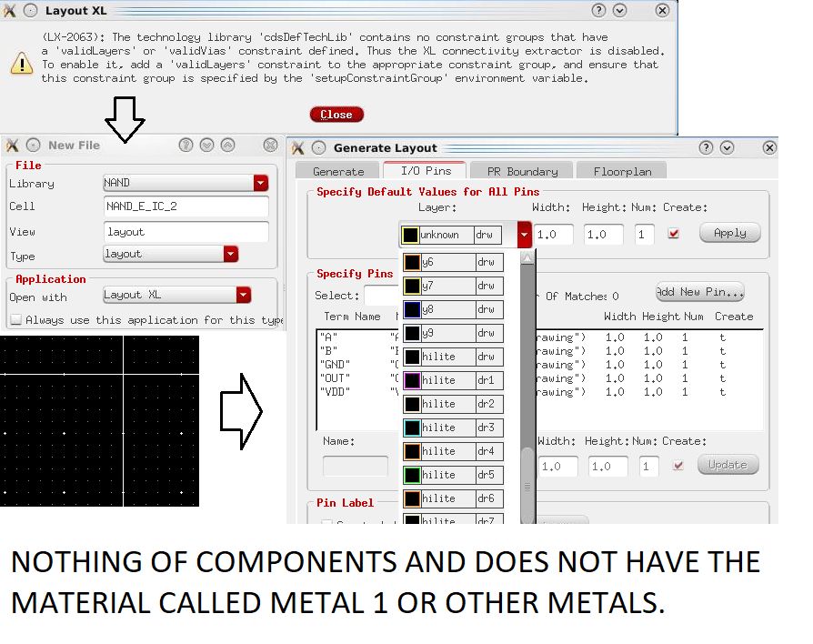
Task: Switch to the Floorplan tab
Action: click(622, 171)
